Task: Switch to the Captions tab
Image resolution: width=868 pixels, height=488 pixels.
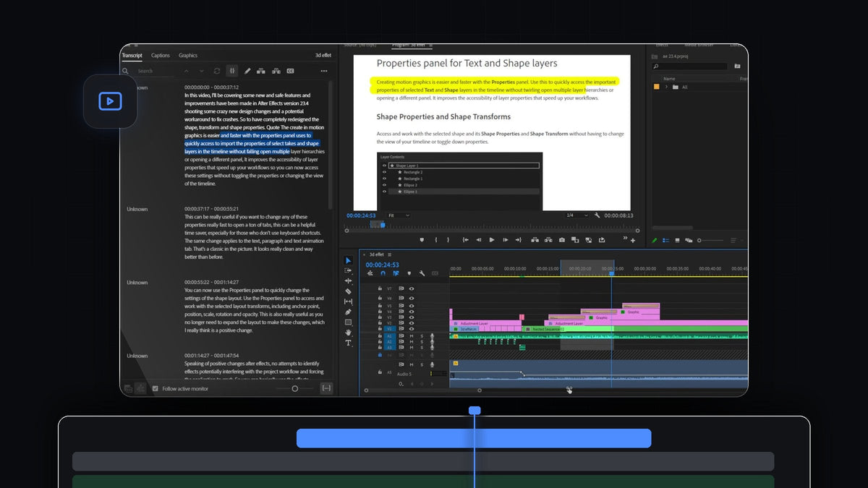Action: click(161, 56)
